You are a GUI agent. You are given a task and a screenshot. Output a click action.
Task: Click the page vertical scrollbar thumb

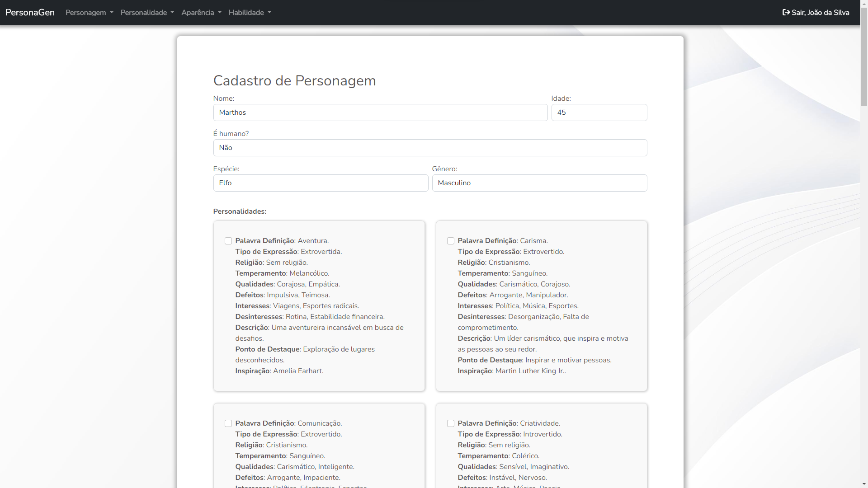point(864,57)
